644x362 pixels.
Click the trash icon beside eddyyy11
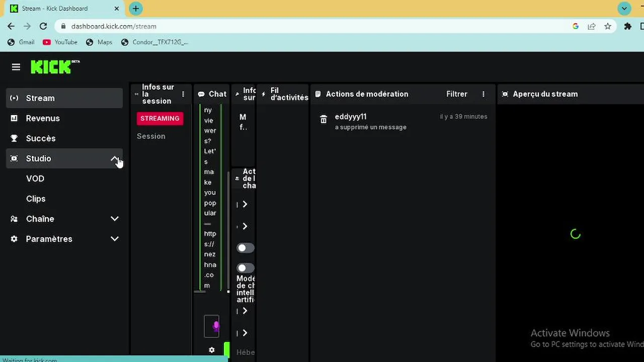pyautogui.click(x=324, y=119)
